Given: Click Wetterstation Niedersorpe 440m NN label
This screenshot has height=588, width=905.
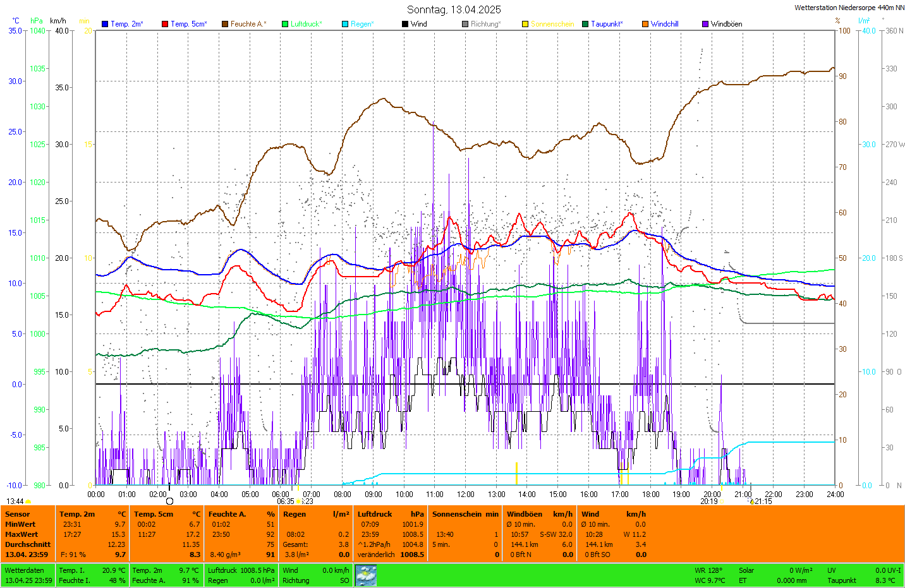Looking at the screenshot, I should 849,8.
